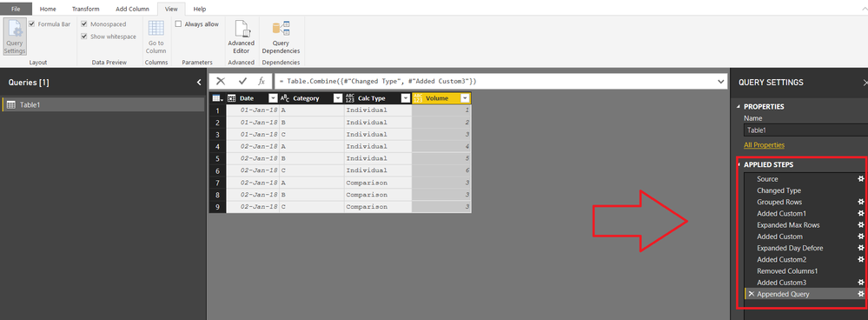This screenshot has height=320, width=868.
Task: View Query Dependencies diagram
Action: click(281, 37)
